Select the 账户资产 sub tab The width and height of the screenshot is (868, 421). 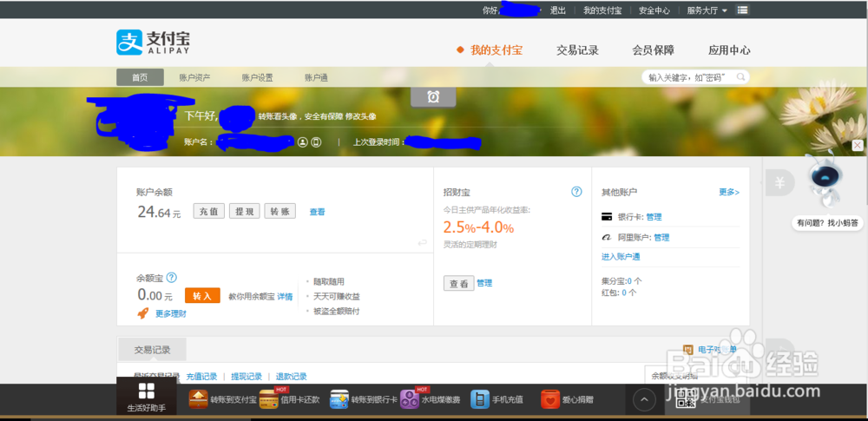pyautogui.click(x=194, y=77)
